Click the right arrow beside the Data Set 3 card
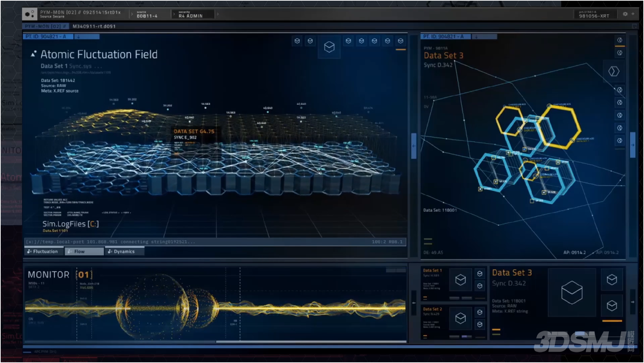The width and height of the screenshot is (644, 363). click(x=633, y=302)
